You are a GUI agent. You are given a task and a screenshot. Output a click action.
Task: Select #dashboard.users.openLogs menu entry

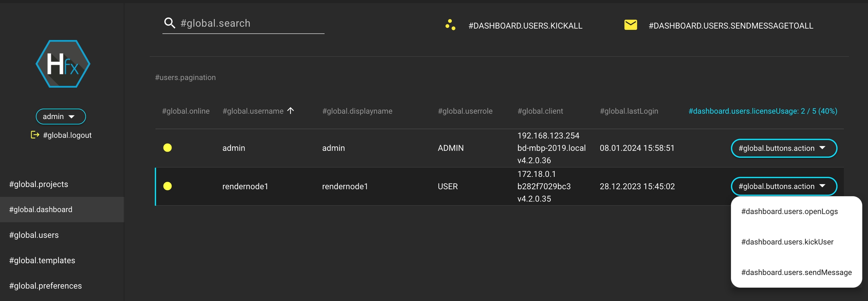click(x=789, y=212)
